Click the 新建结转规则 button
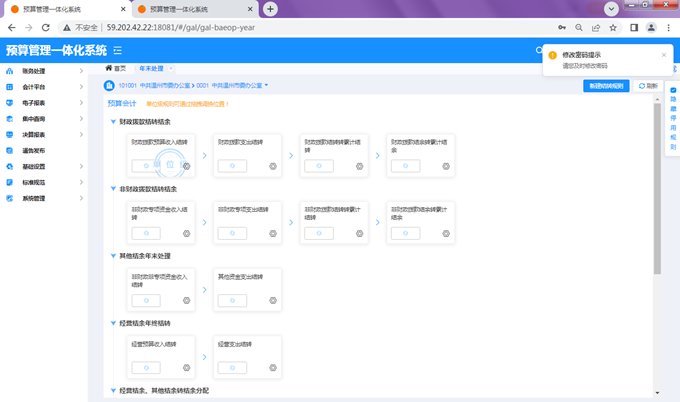The height and width of the screenshot is (402, 680). (x=606, y=86)
